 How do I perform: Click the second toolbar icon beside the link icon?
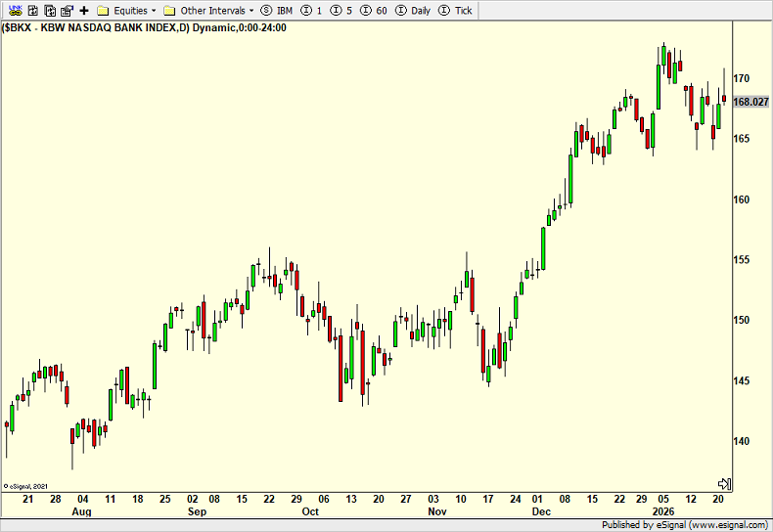pyautogui.click(x=32, y=10)
